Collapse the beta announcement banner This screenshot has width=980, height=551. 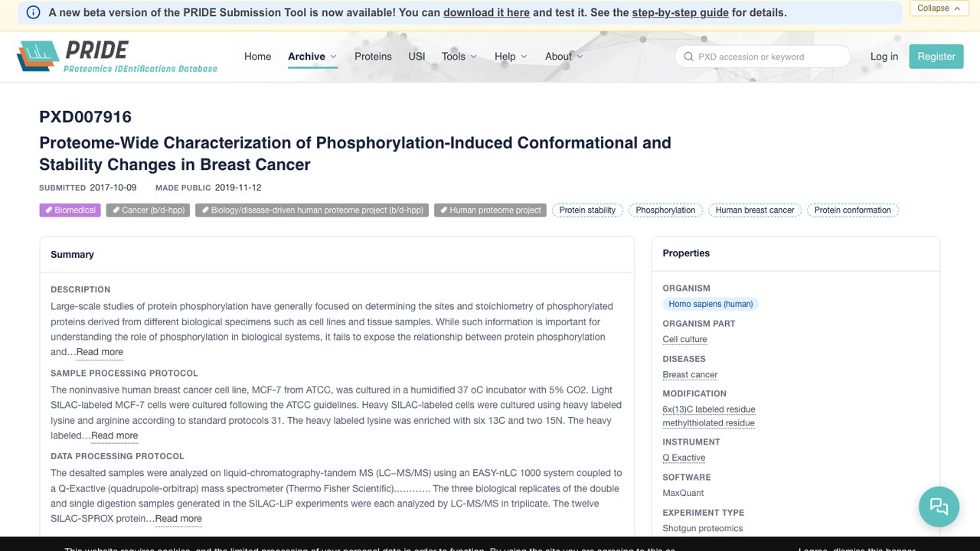tap(939, 8)
